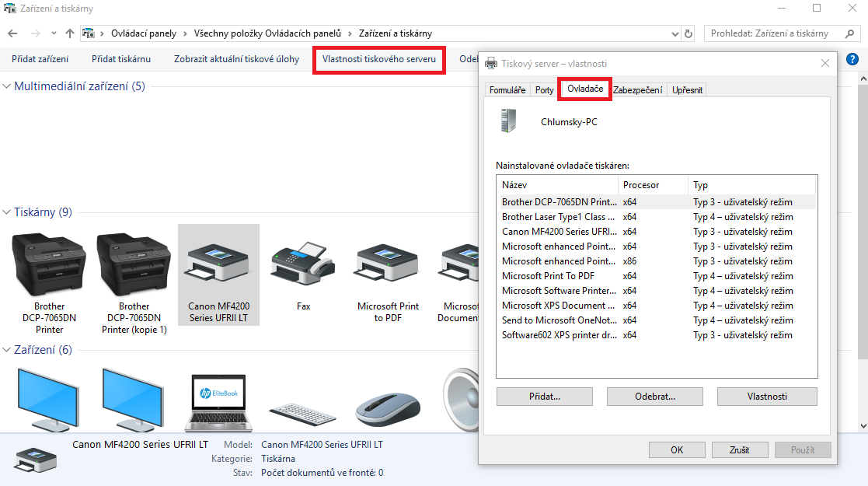Select Send to Microsoft OneNot... driver row
The height and width of the screenshot is (486, 868).
657,320
